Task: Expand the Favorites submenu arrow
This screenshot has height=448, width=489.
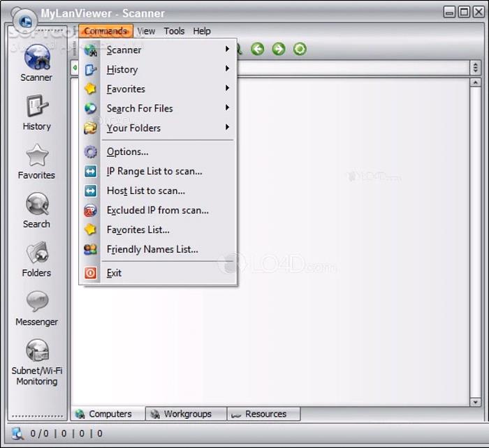Action: tap(227, 88)
